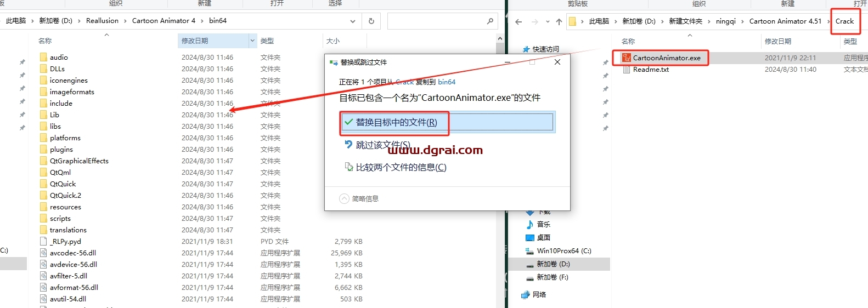
Task: Click the avcodec-56.dll file icon
Action: [43, 253]
